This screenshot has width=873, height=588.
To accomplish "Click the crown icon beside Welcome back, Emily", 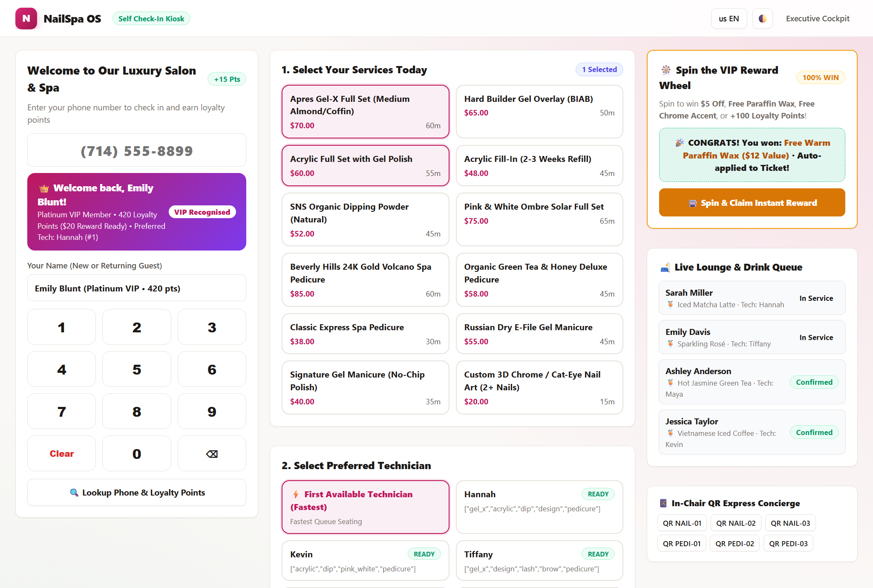I will (44, 188).
